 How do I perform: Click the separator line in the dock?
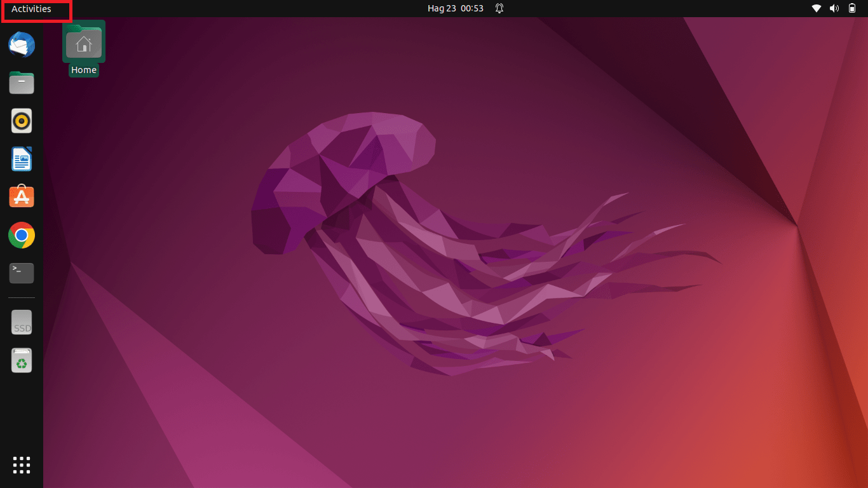pos(22,297)
